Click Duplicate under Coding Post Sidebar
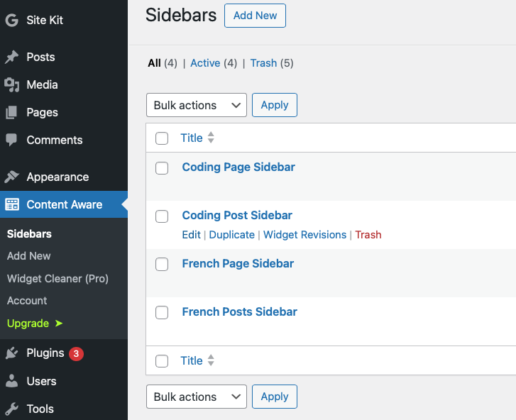 pos(231,235)
